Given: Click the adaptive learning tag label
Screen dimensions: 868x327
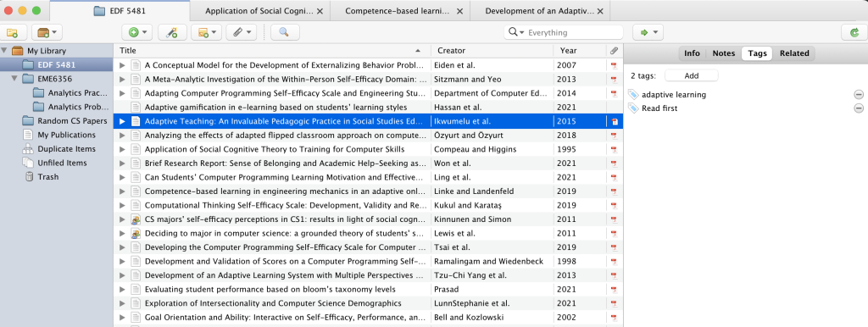Looking at the screenshot, I should pos(674,95).
